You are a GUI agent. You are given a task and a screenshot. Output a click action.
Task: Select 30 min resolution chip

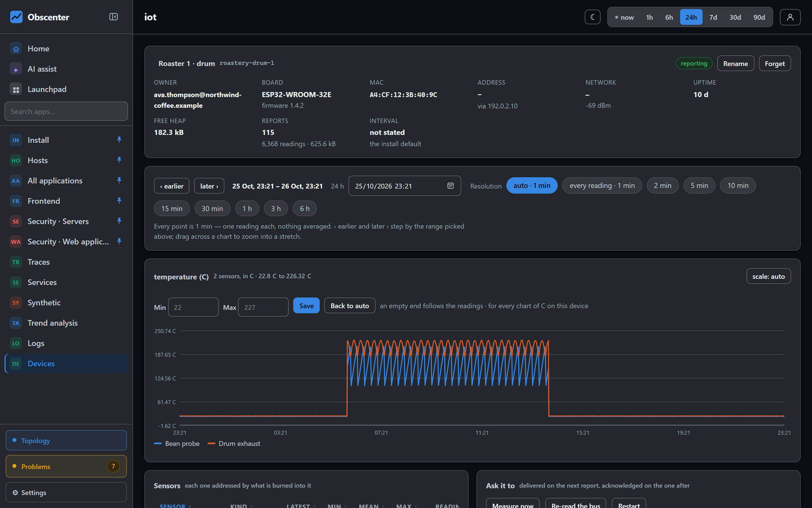click(x=212, y=209)
